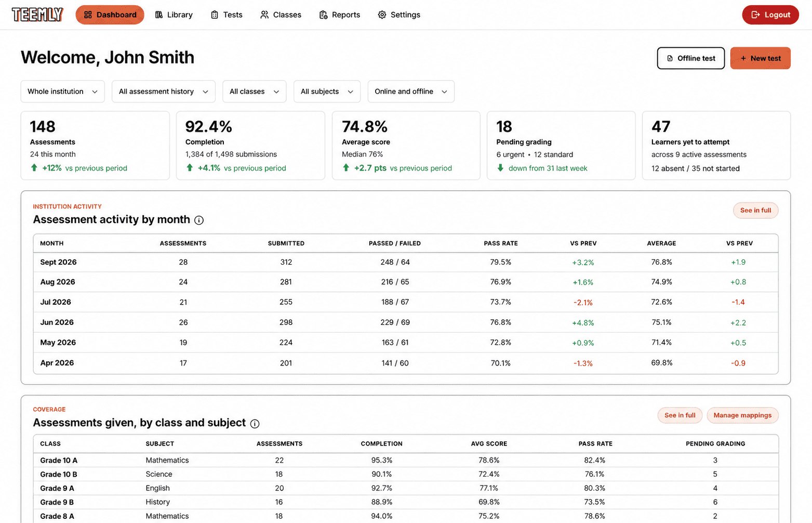The width and height of the screenshot is (812, 523).
Task: Expand the All subjects filter
Action: pos(327,91)
